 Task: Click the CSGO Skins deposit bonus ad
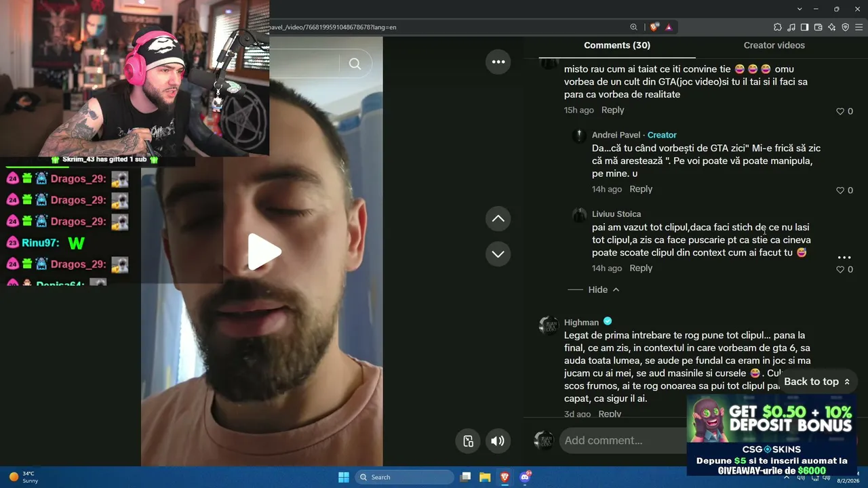point(772,434)
